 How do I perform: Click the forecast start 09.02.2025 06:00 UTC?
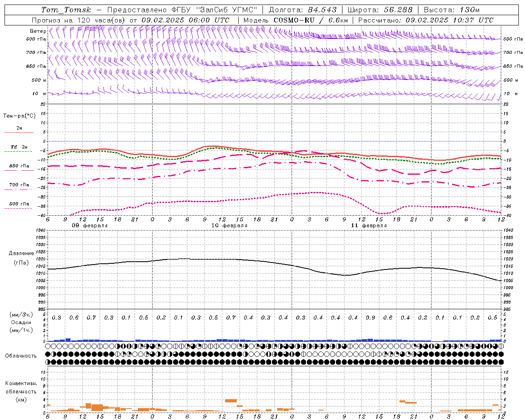[x=185, y=20]
